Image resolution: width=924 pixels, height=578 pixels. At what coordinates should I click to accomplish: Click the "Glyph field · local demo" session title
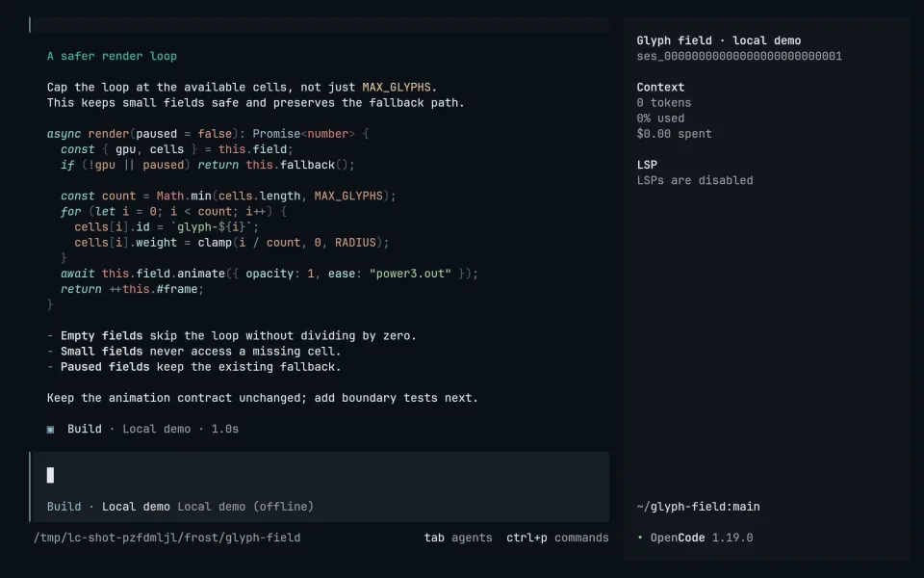[x=718, y=40]
